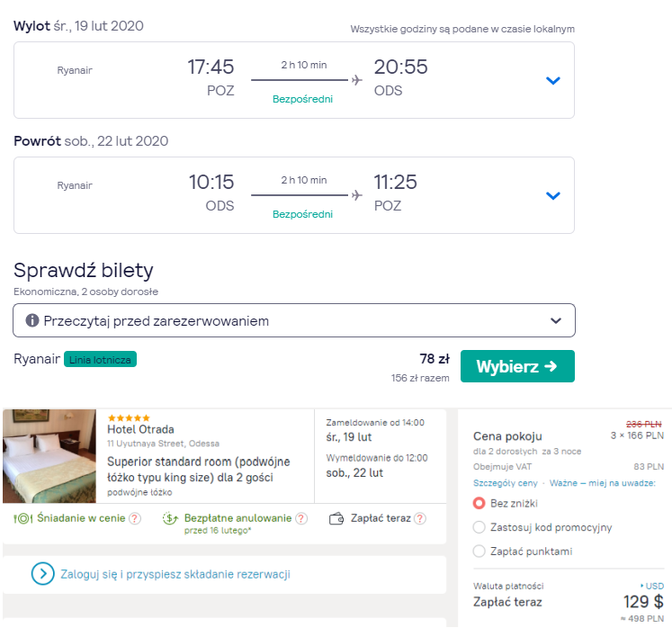Open 'Zaloguj się i przyspiesz składanie rezerwacji' link
672x628 pixels.
[175, 574]
